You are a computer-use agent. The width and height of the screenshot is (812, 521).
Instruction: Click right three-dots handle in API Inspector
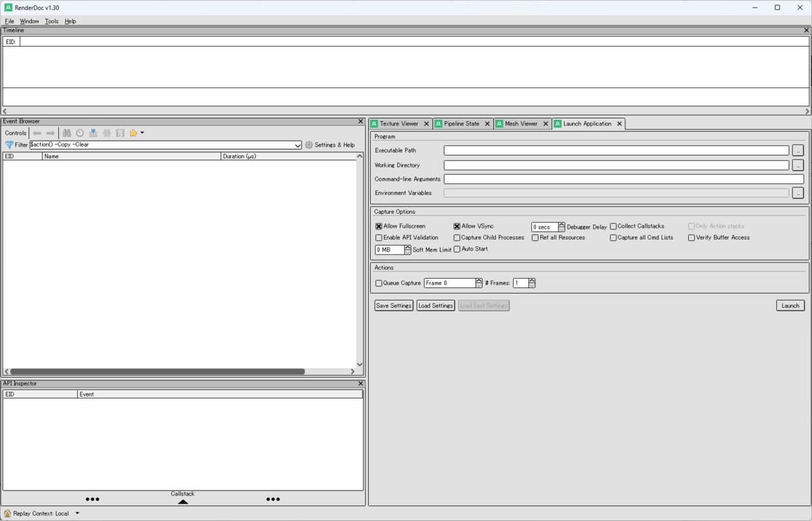click(273, 499)
